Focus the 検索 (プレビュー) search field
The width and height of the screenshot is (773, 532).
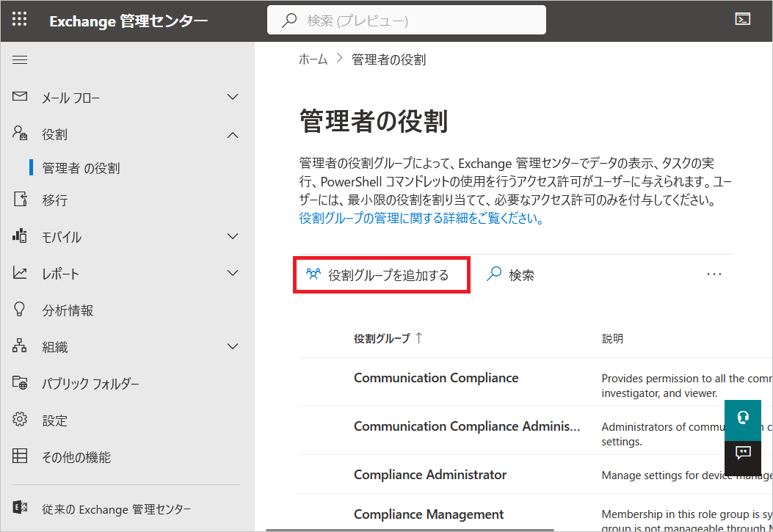click(x=407, y=21)
